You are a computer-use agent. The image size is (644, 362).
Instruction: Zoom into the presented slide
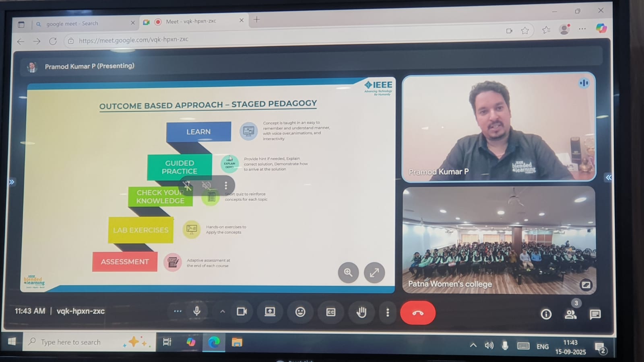tap(348, 273)
